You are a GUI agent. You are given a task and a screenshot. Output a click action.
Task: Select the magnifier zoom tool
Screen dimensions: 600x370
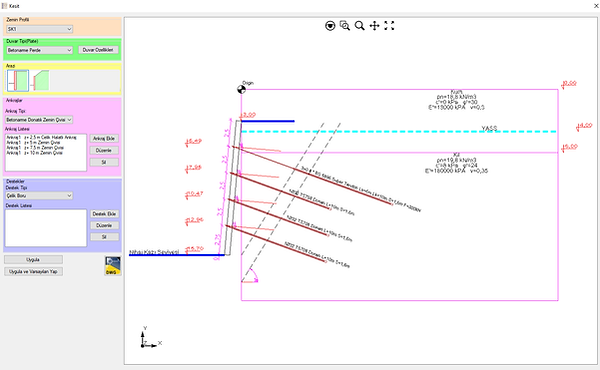point(359,26)
